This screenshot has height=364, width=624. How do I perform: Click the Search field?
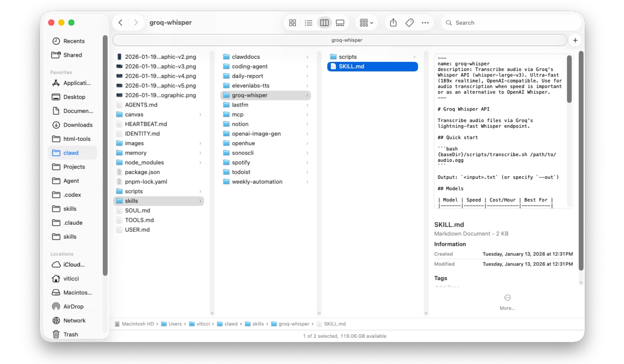[511, 23]
